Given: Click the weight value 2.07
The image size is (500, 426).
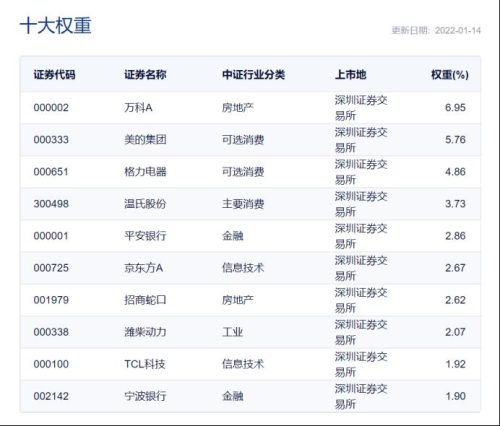Looking at the screenshot, I should coord(455,332).
